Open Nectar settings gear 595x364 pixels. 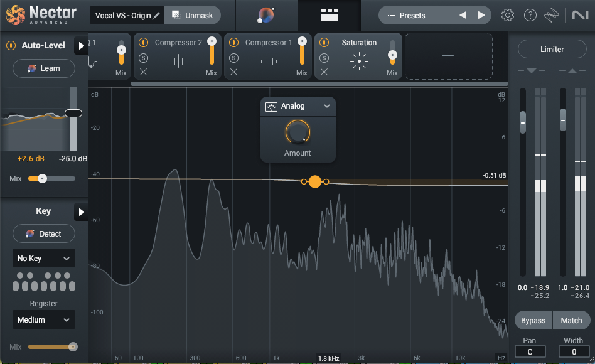tap(507, 15)
